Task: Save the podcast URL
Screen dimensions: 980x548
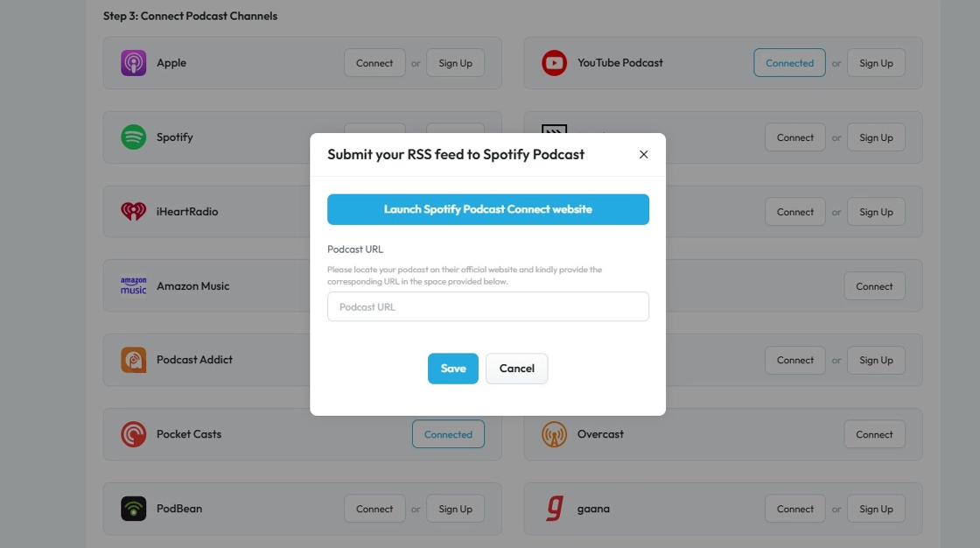Action: [452, 369]
